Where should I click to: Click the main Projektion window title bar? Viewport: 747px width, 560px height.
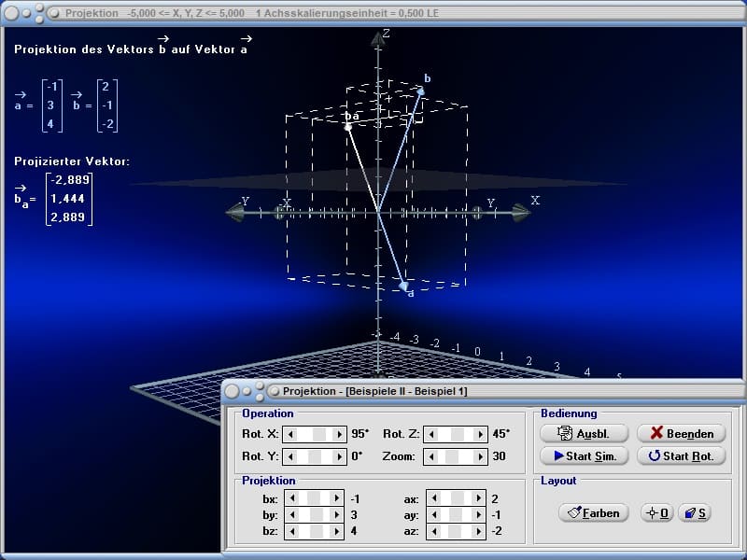pyautogui.click(x=373, y=13)
